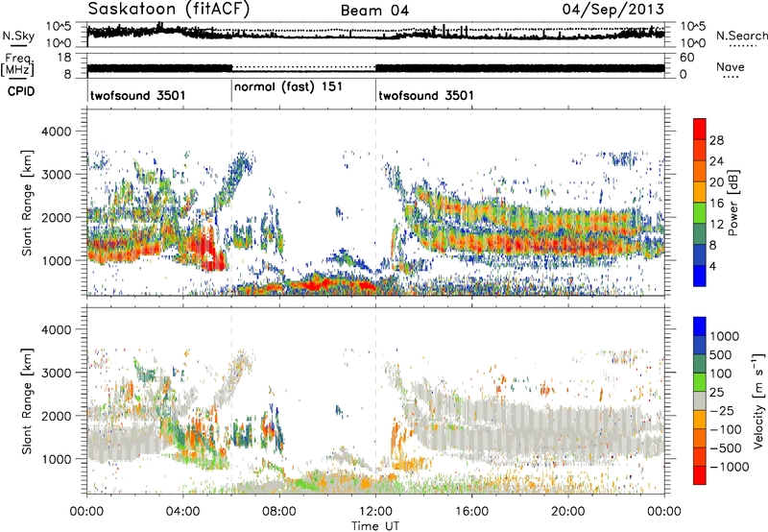The image size is (768, 532).
Task: Click the 'Saskatoon (fitACF)' title text
Action: [169, 9]
